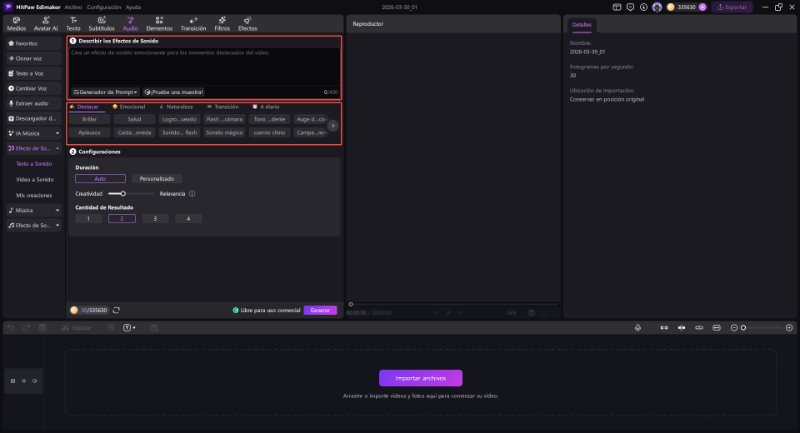Click the Creatividad–Relevancia slider
This screenshot has height=433, width=800.
[131, 194]
